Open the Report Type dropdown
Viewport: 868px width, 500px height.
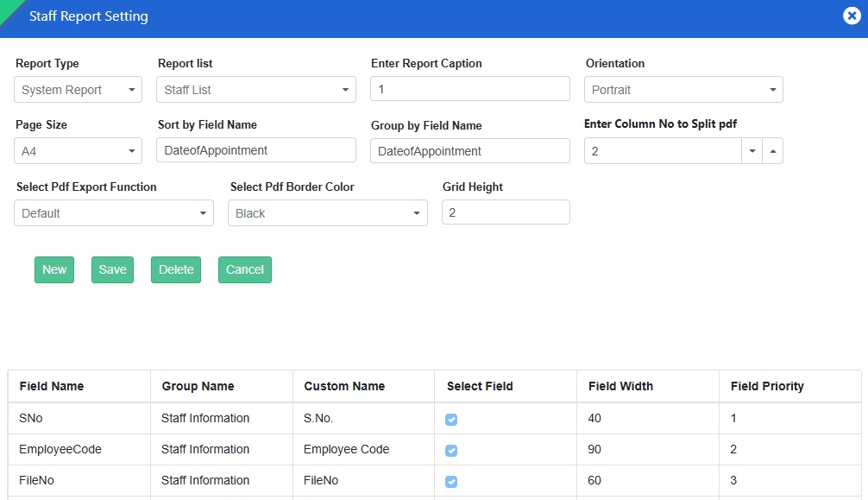(79, 90)
